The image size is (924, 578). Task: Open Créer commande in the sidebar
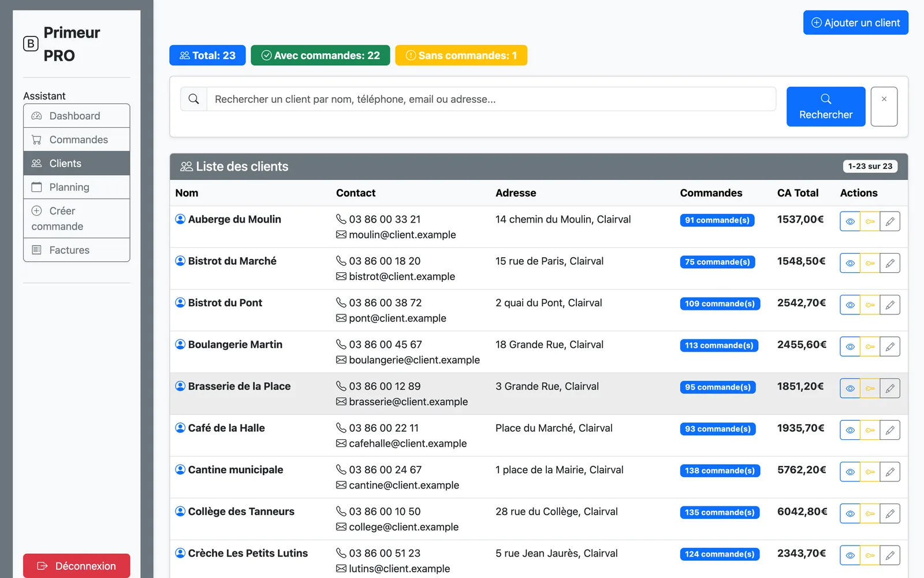76,218
